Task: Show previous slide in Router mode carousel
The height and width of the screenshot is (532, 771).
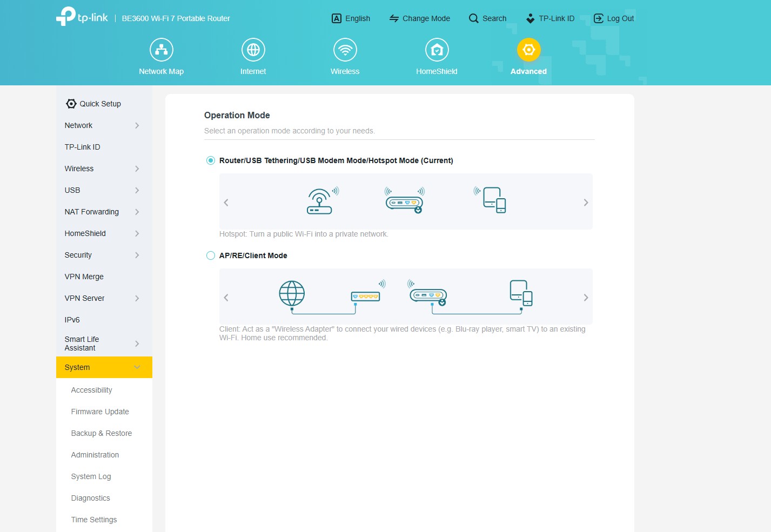Action: tap(226, 203)
